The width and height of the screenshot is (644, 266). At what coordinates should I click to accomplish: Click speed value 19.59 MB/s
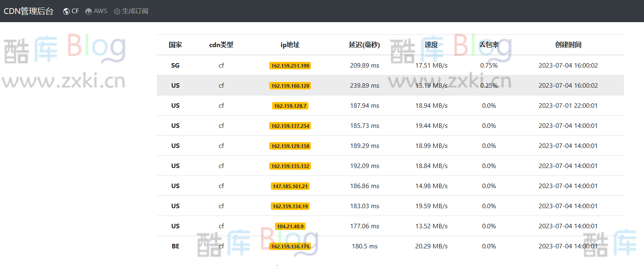[x=431, y=206]
